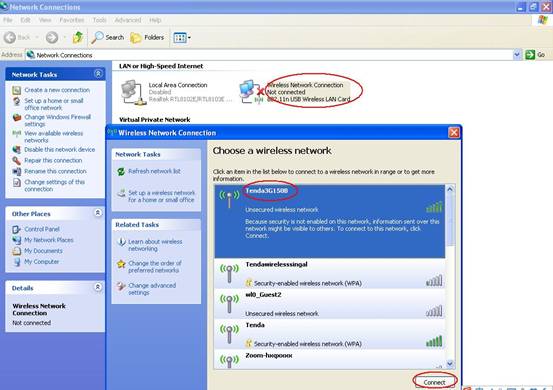Click the Control Panel icon

[17, 230]
